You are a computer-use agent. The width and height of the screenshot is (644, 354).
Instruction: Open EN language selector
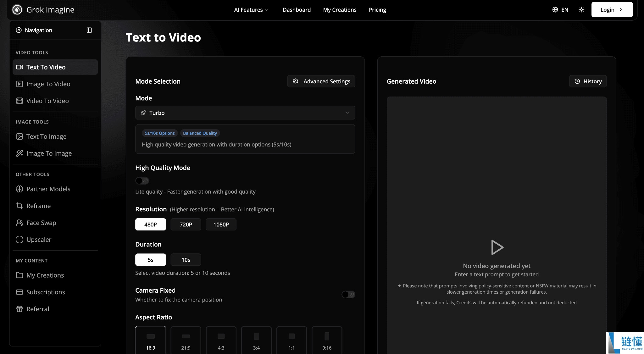click(x=564, y=10)
